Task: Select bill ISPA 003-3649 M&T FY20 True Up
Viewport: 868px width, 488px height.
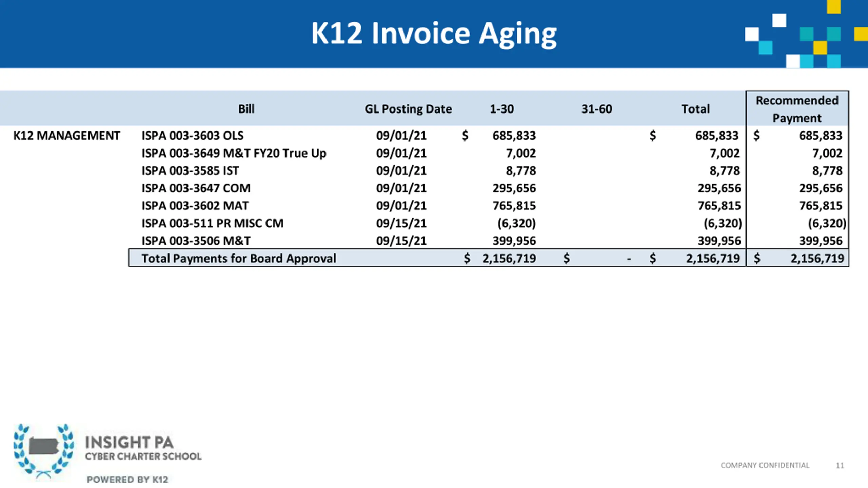Action: coord(234,153)
